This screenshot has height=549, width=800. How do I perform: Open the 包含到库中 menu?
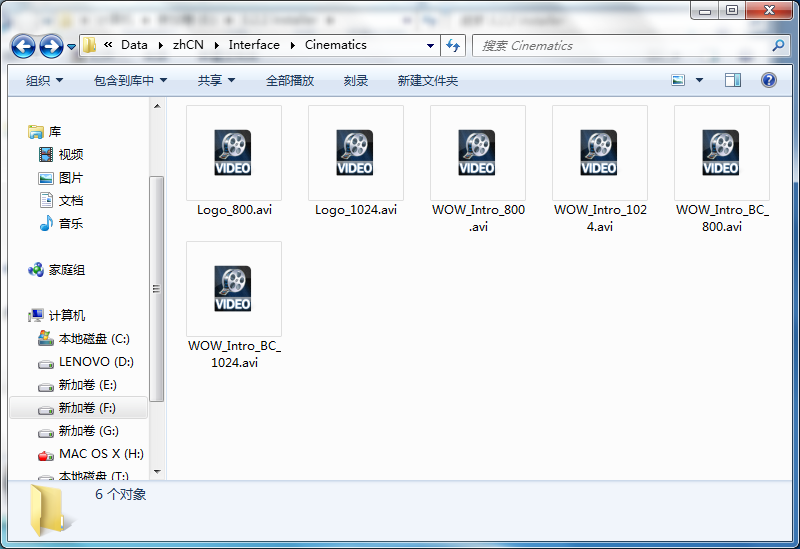tap(130, 80)
